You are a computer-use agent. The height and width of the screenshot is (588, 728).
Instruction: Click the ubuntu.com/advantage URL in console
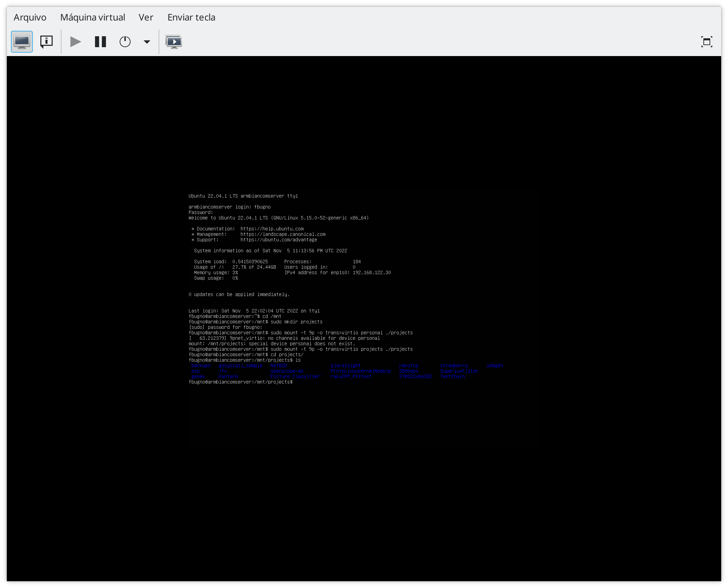pos(279,240)
